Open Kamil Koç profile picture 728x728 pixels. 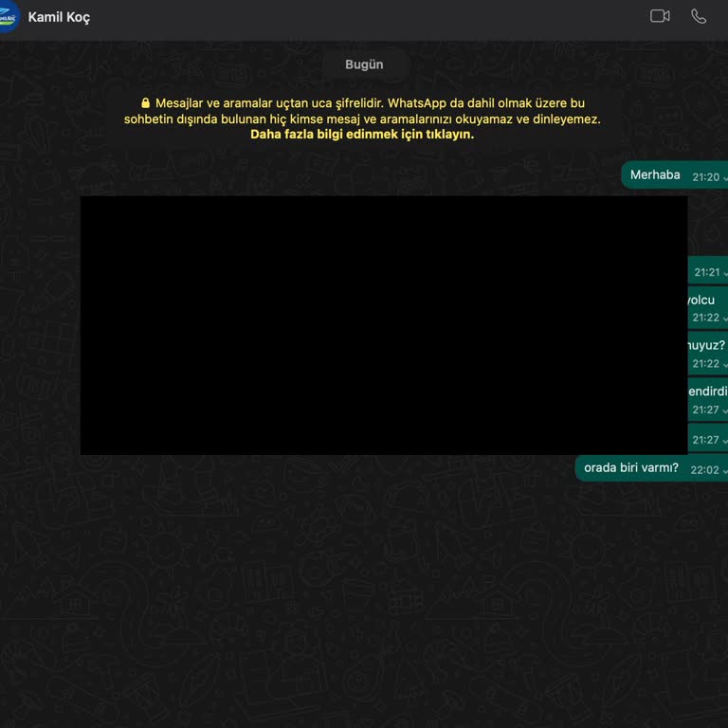pos(8,17)
